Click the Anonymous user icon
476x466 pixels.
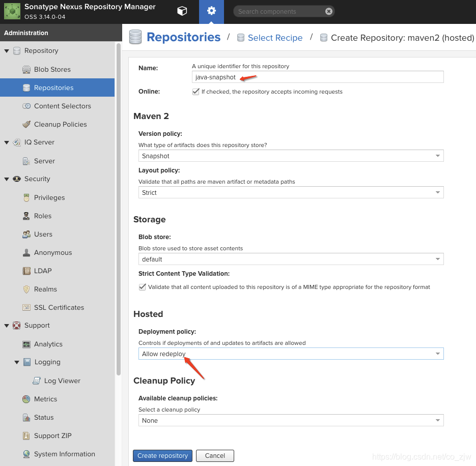pos(26,252)
